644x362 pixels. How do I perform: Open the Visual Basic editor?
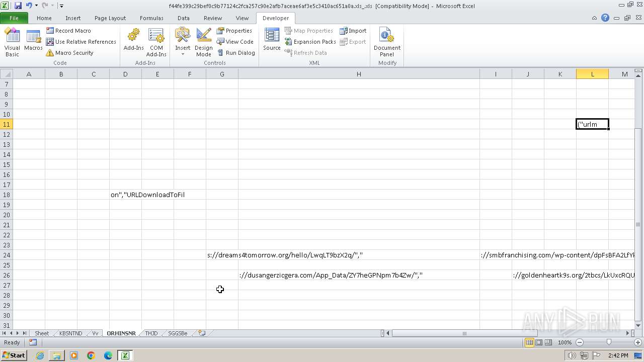[x=12, y=42]
